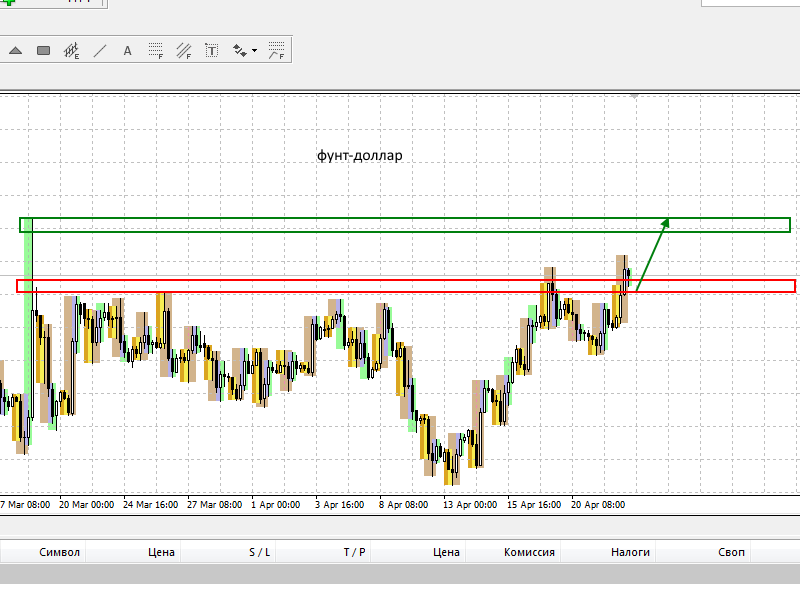Click the first 'Цена' column header
The width and height of the screenshot is (800, 600).
click(x=161, y=552)
